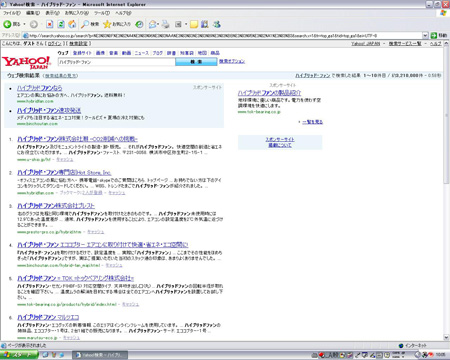Click the Windows flag throbber icon
The image size is (450, 360).
[x=443, y=13]
